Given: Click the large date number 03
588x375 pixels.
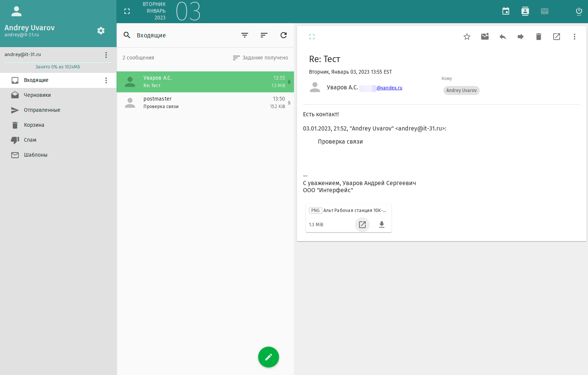Looking at the screenshot, I should (x=188, y=11).
